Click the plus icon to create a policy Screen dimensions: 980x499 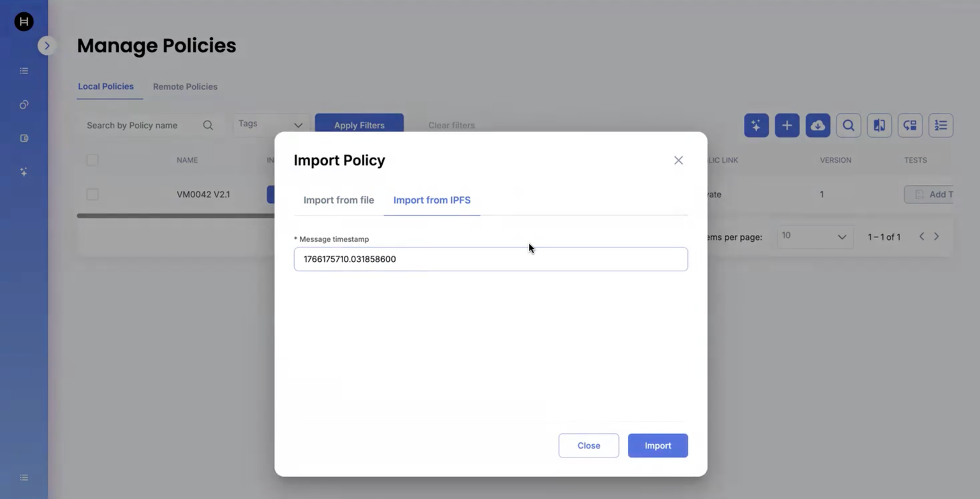(x=787, y=126)
